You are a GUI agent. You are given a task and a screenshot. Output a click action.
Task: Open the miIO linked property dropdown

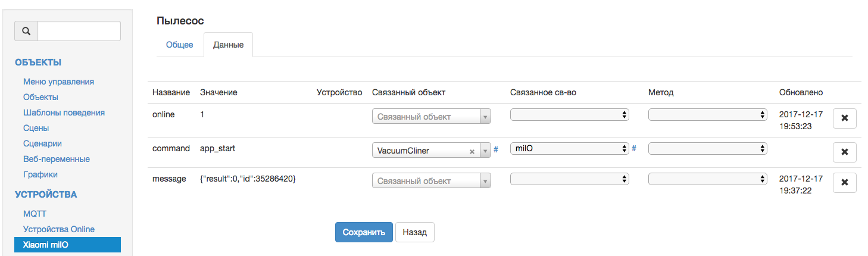(569, 148)
